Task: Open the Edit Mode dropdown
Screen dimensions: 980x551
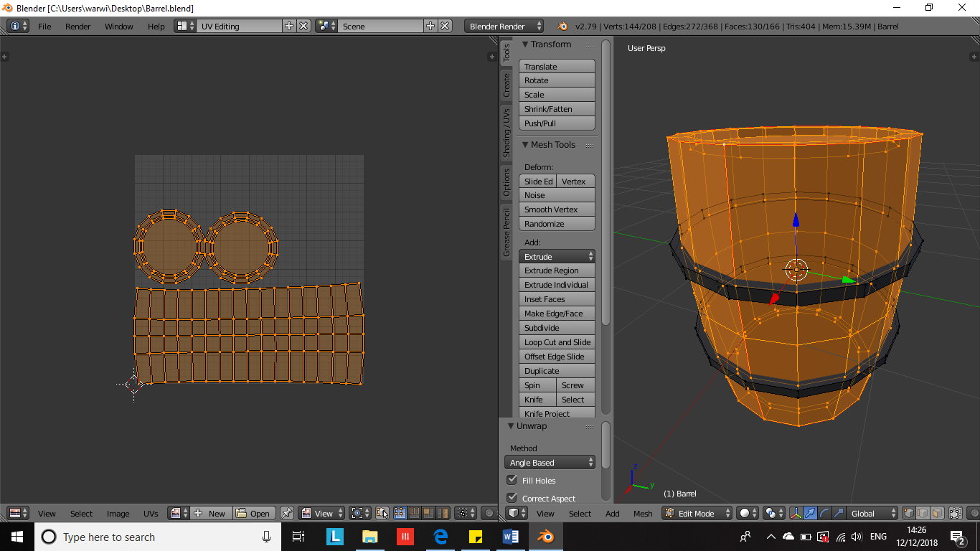Action: pos(697,513)
